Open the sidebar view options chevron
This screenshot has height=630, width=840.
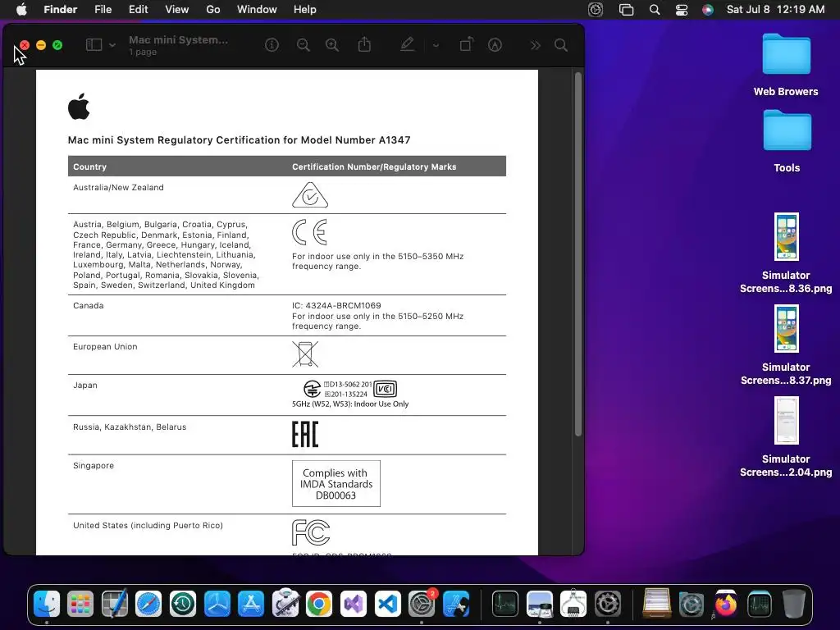(112, 45)
